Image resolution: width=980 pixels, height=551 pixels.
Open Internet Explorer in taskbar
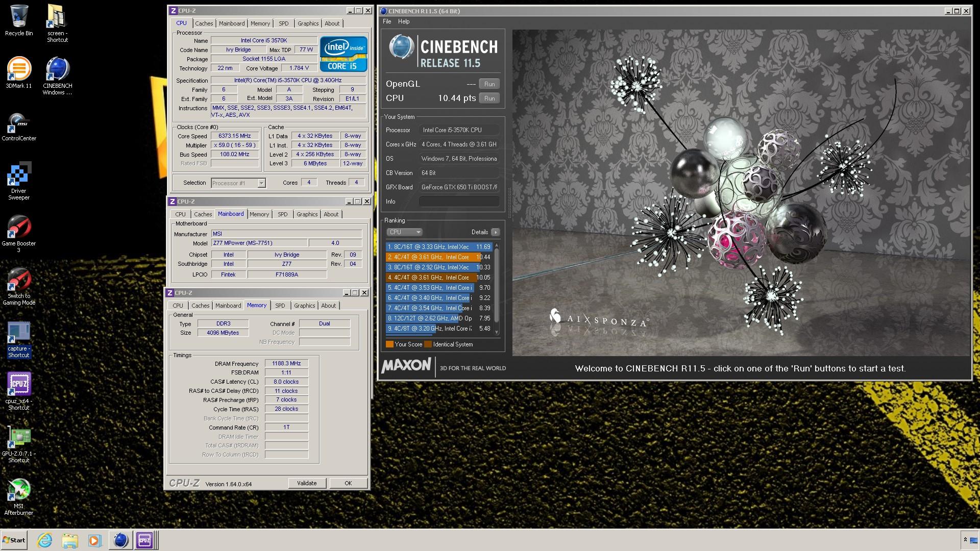point(45,540)
